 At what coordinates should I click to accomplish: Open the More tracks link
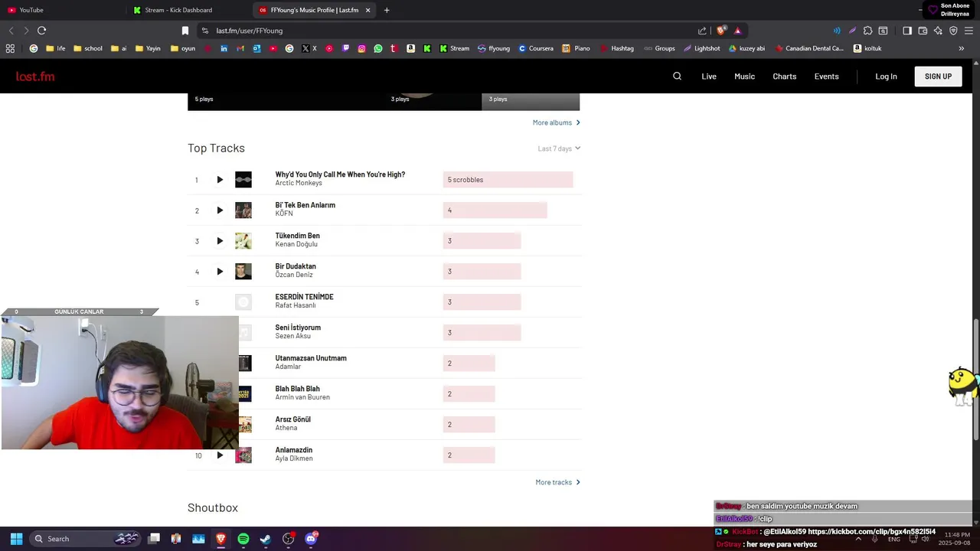pyautogui.click(x=557, y=482)
